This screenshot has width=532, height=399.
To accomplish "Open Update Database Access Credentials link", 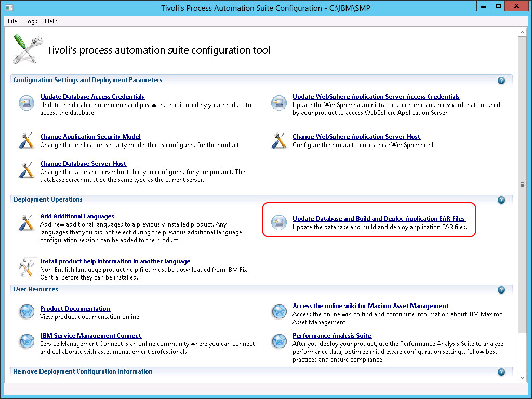I will pos(92,97).
